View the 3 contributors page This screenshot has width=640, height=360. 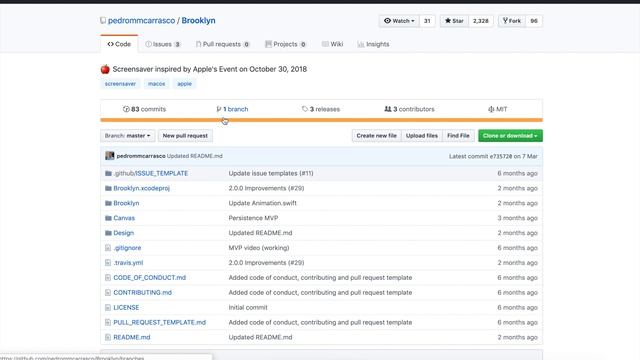click(x=409, y=109)
